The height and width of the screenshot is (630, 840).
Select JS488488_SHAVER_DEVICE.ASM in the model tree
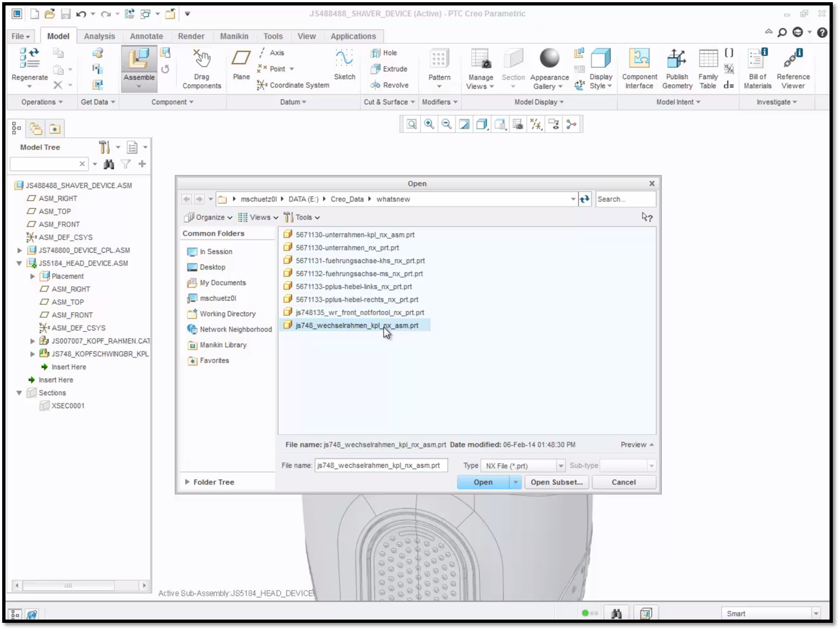pos(73,185)
